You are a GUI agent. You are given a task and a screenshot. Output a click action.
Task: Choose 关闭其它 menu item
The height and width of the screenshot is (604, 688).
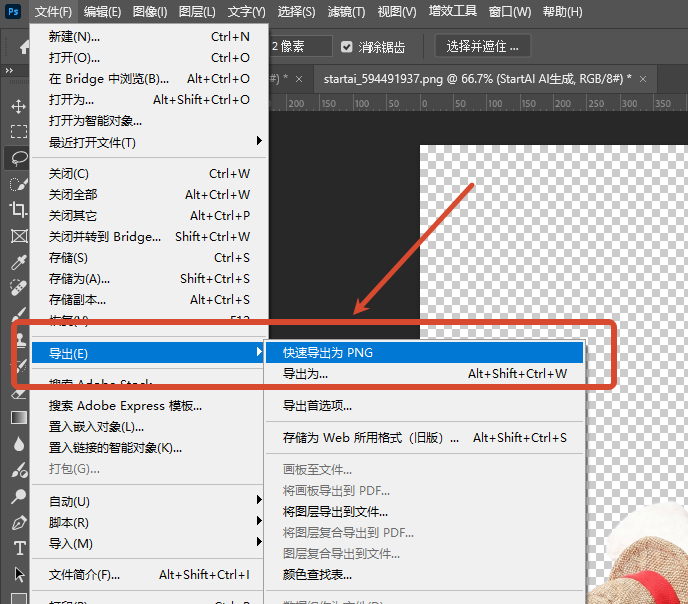(149, 215)
